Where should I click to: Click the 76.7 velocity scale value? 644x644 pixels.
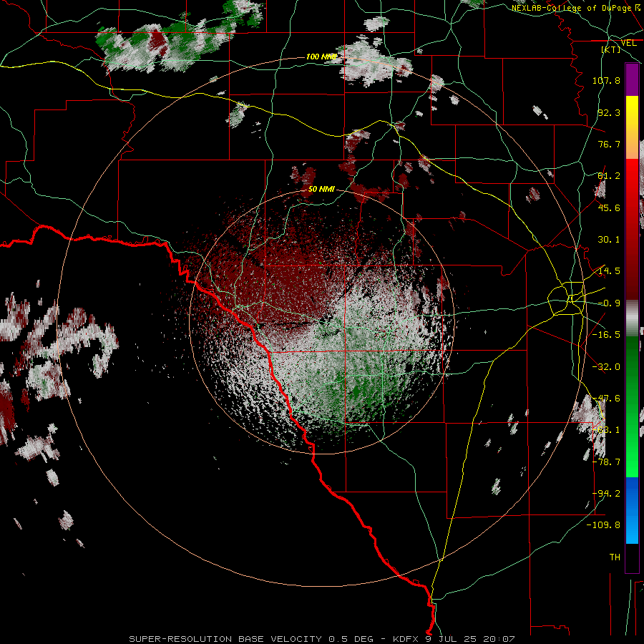(x=609, y=144)
